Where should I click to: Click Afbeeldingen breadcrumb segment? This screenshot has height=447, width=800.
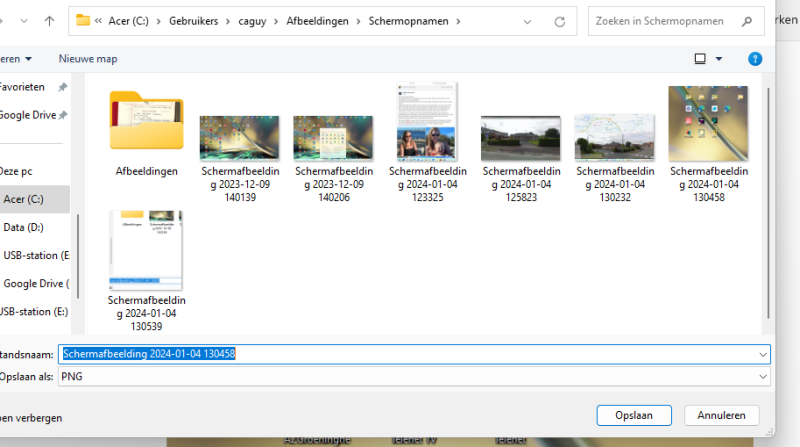click(317, 21)
